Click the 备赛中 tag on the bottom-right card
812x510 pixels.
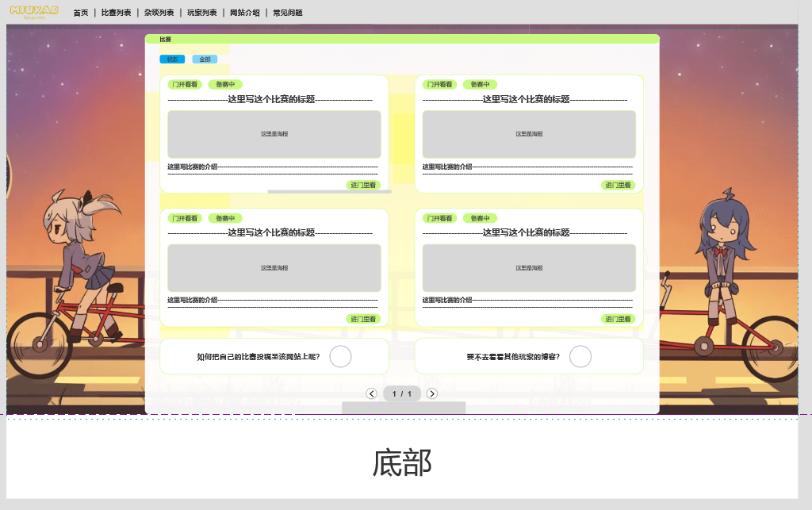pyautogui.click(x=480, y=218)
